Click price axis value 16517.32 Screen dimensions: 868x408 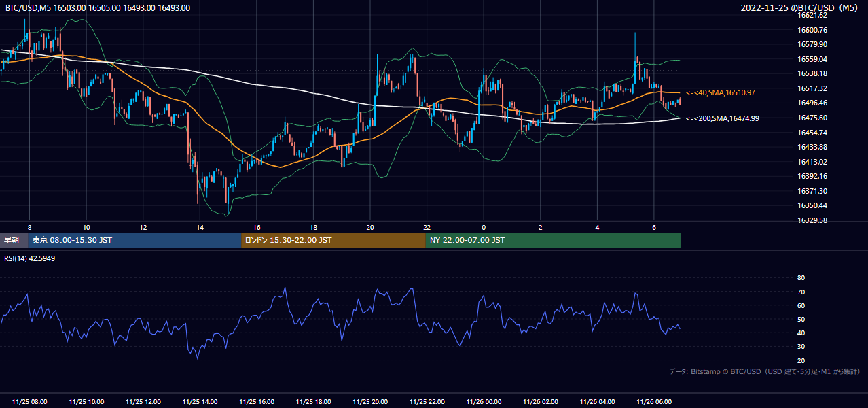[x=812, y=88]
